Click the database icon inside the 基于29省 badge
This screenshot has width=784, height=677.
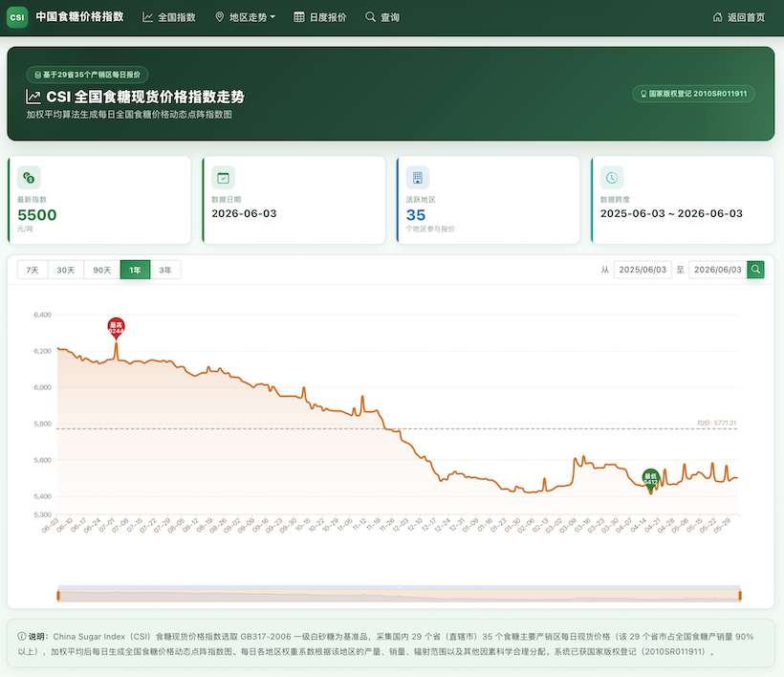[37, 75]
